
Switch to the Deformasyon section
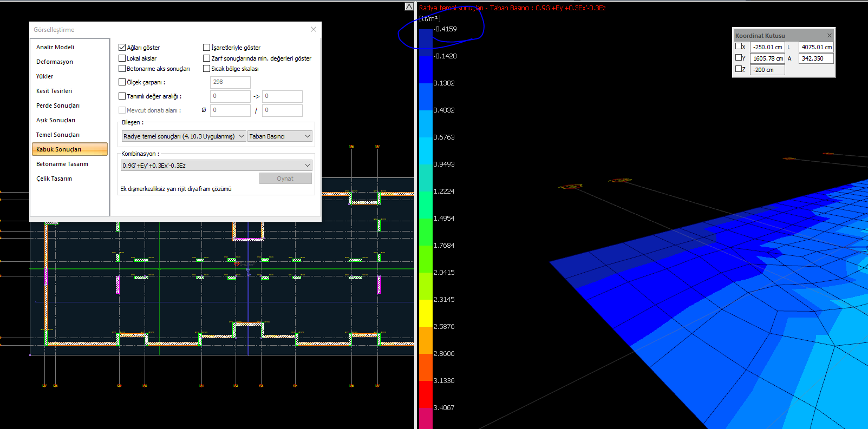55,62
